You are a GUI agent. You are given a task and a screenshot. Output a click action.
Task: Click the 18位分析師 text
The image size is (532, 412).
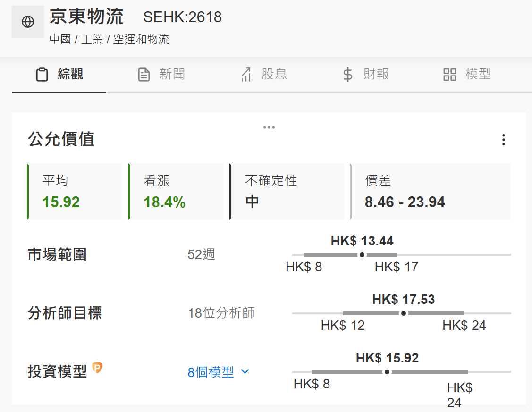pyautogui.click(x=221, y=313)
